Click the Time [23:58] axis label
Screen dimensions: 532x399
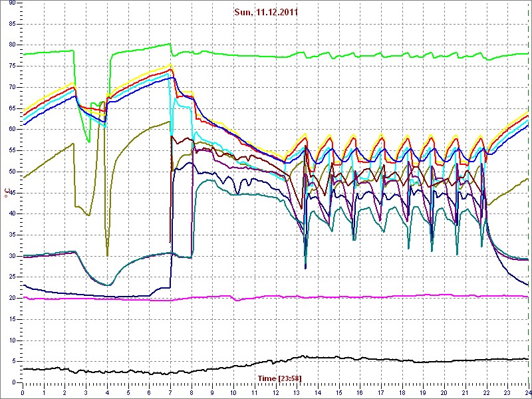[279, 378]
